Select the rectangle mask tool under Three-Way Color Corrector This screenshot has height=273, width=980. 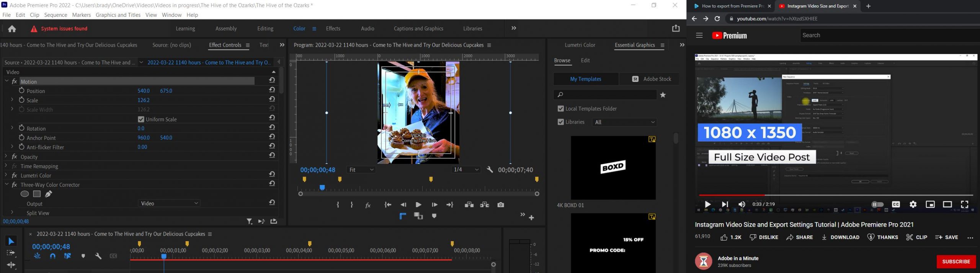[x=37, y=194]
